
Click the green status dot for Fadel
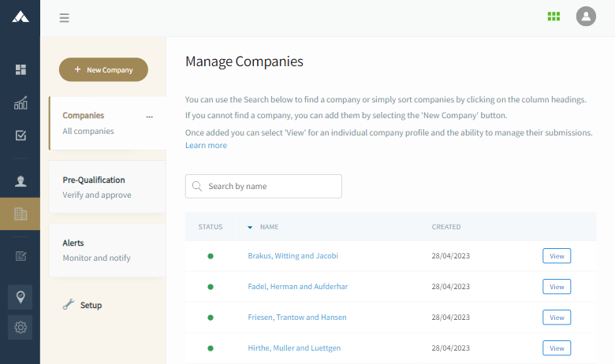pos(211,287)
